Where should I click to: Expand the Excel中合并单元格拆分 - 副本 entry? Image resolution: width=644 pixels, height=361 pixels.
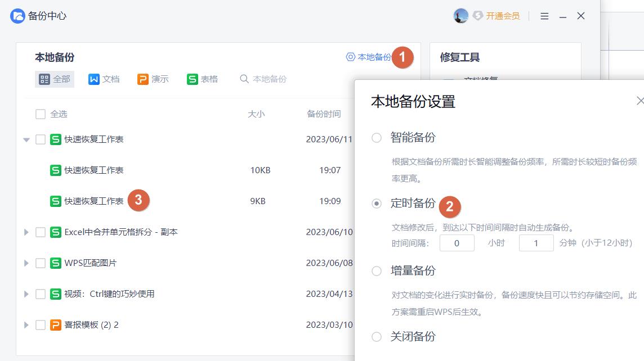click(x=26, y=232)
